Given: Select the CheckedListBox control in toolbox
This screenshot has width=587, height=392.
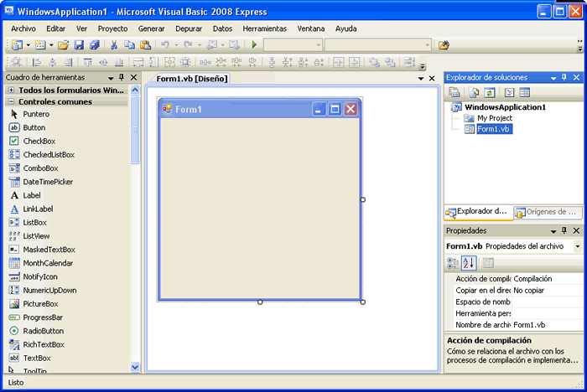Looking at the screenshot, I should coord(48,155).
